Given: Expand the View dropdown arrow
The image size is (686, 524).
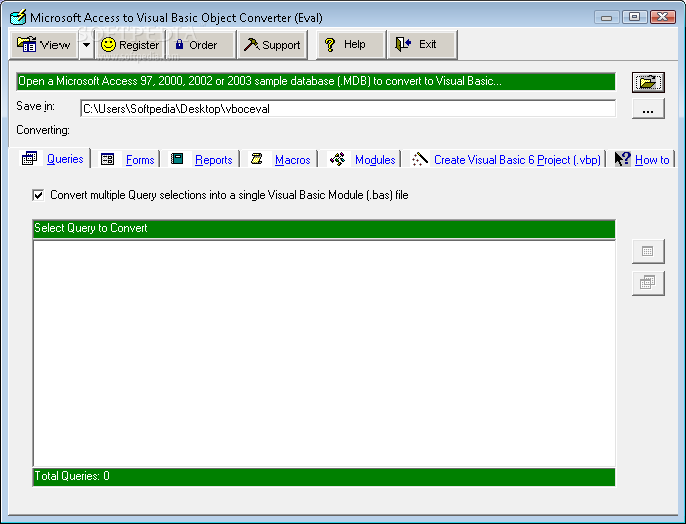Looking at the screenshot, I should tap(87, 45).
